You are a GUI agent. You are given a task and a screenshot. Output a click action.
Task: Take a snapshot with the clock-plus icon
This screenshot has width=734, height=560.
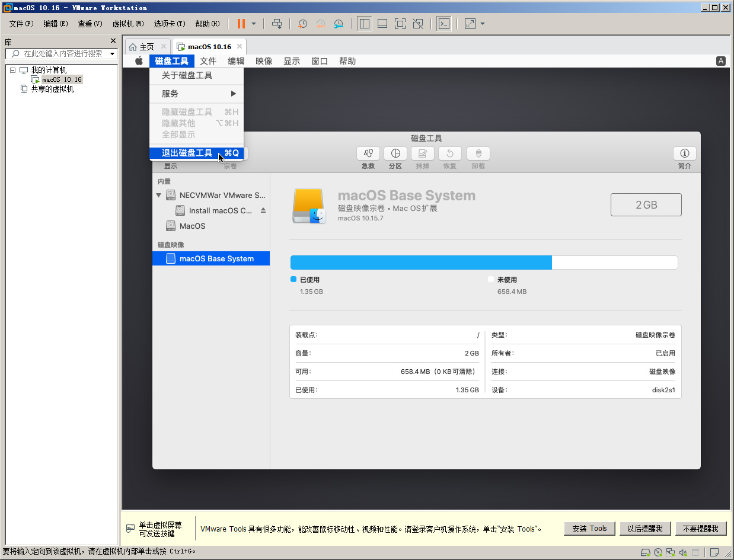(x=302, y=24)
